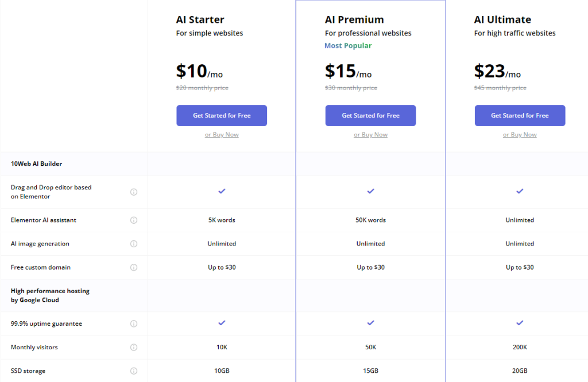Follow the Buy Now link for AI Starter
Image resolution: width=588 pixels, height=382 pixels.
pos(222,135)
